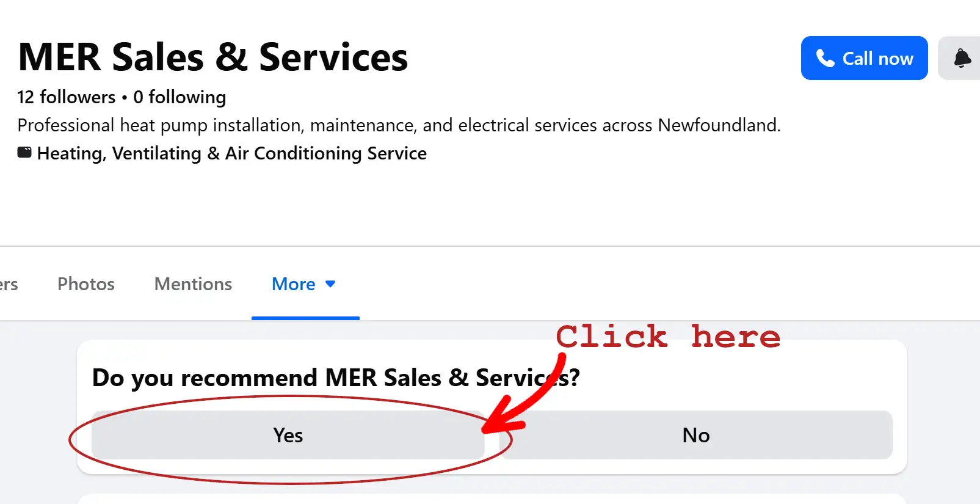Open More options with the chevron
Viewport: 980px width, 504px height.
[330, 283]
